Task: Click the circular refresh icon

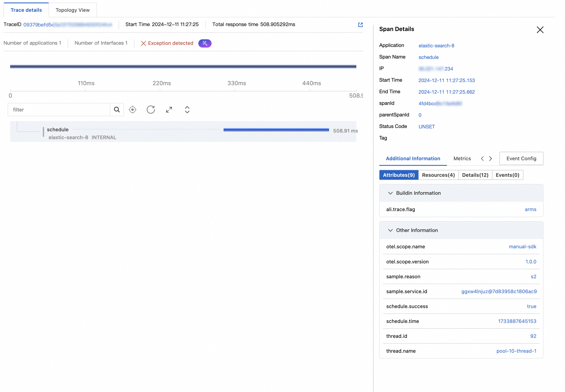Action: coord(151,110)
